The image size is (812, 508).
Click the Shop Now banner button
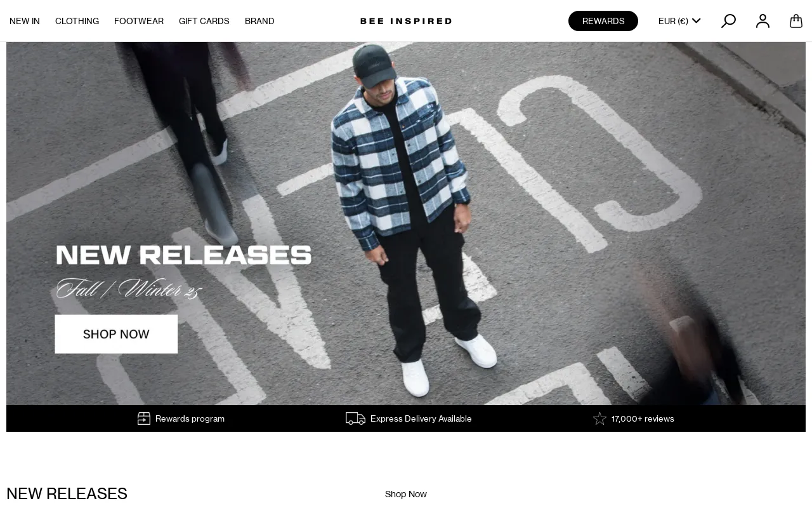(116, 334)
